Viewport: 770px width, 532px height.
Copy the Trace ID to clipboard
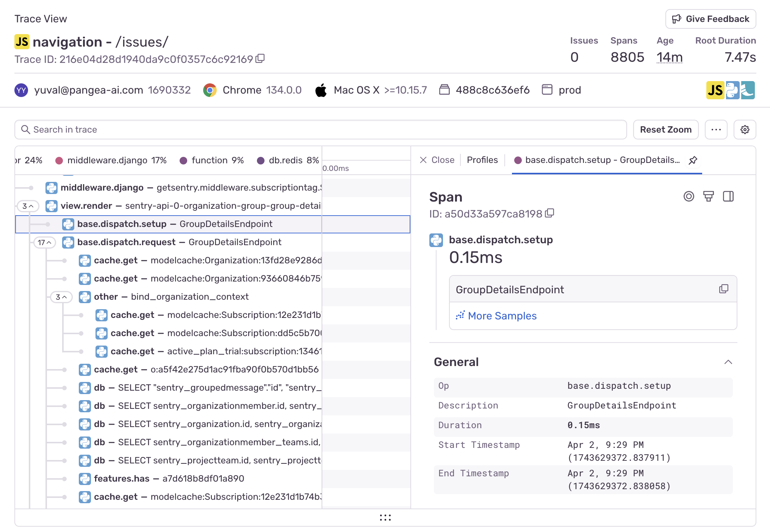[260, 59]
